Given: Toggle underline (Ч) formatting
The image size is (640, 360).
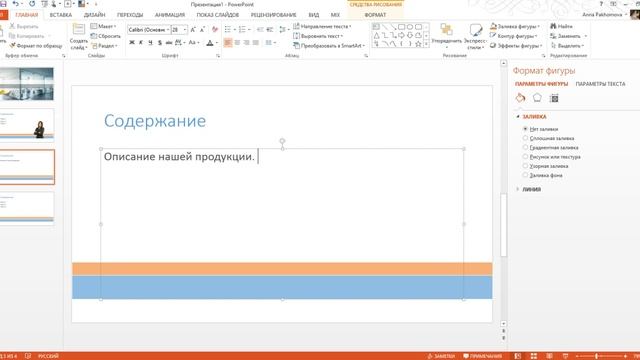Looking at the screenshot, I should point(150,42).
